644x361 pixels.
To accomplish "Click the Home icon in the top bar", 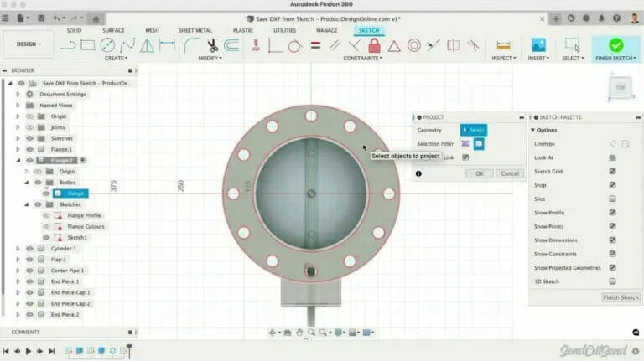I will pyautogui.click(x=96, y=18).
